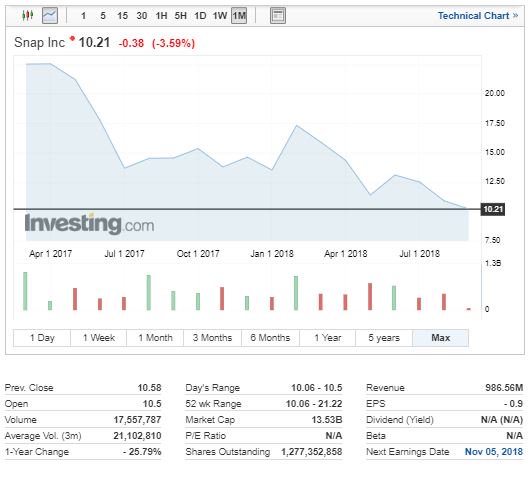Click the Snap Inc title

point(39,43)
